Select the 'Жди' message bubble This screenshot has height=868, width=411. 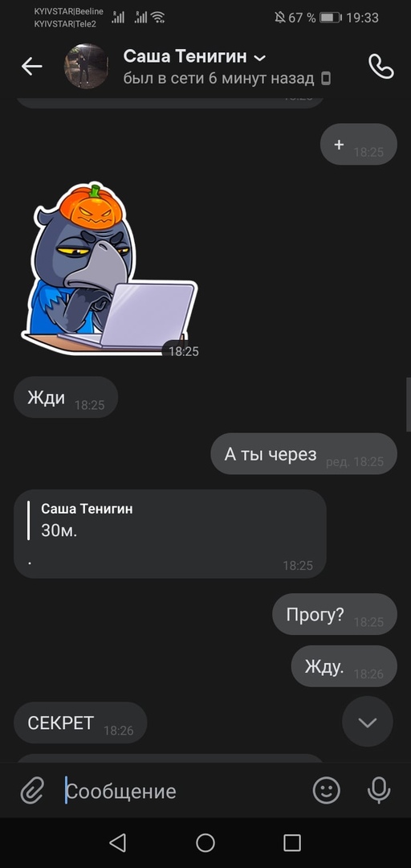coord(66,397)
